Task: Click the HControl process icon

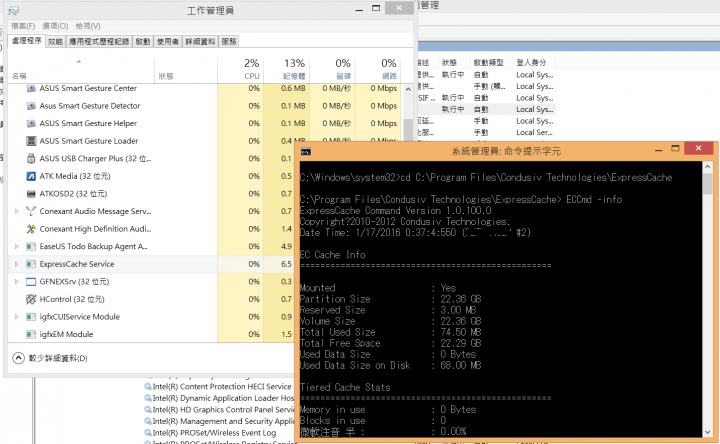Action: [x=31, y=299]
